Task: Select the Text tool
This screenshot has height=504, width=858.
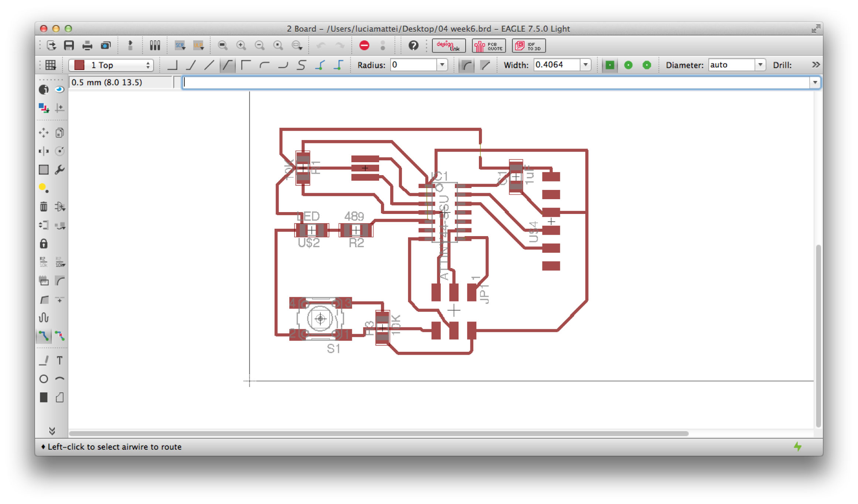Action: click(x=60, y=360)
